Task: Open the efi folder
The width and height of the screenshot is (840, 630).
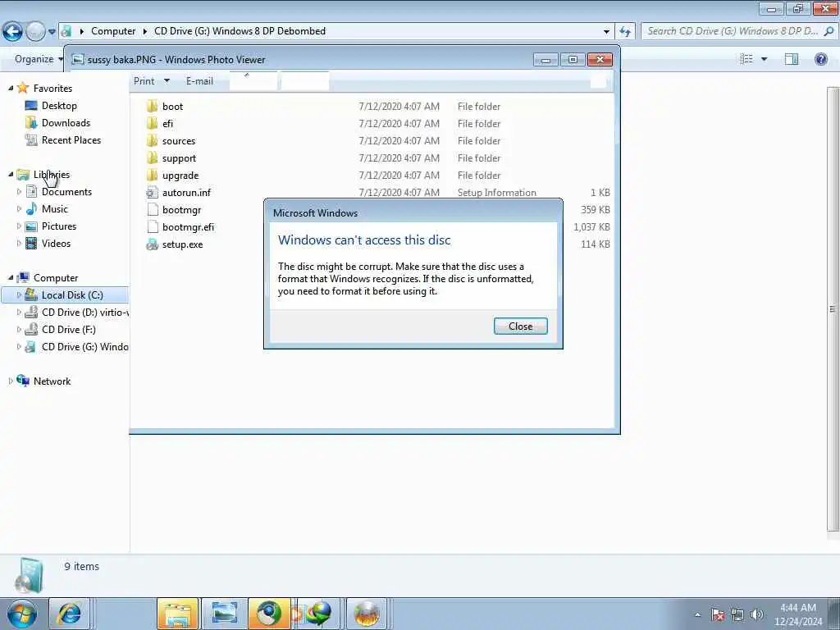Action: 167,123
